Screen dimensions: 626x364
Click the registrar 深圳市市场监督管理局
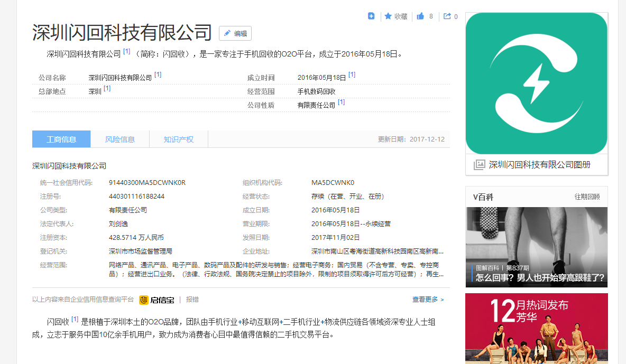coord(141,251)
